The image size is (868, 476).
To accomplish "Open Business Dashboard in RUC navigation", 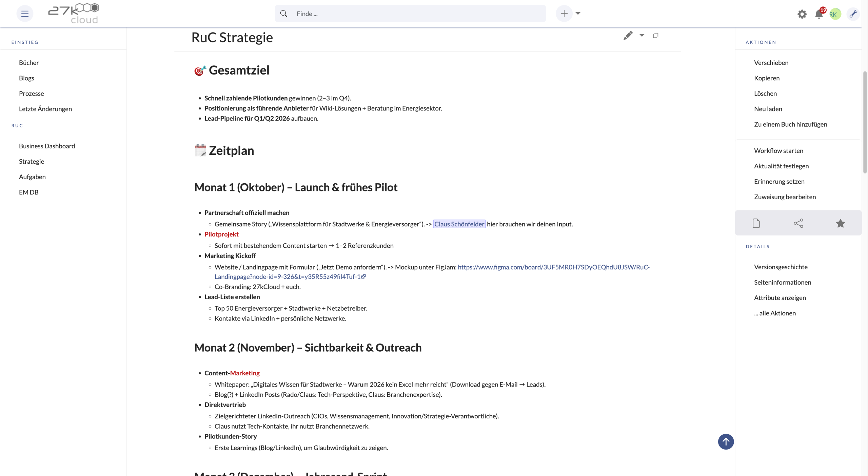I will click(x=47, y=146).
